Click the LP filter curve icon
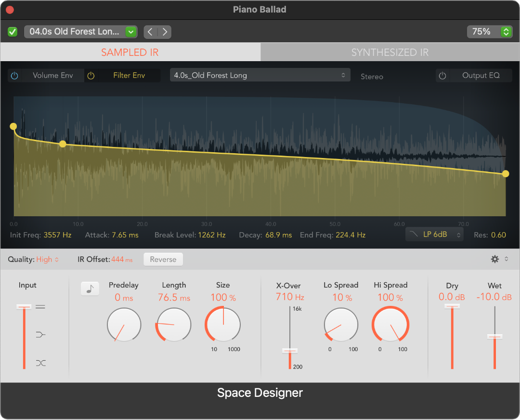Screen dimensions: 520x420 414,234
